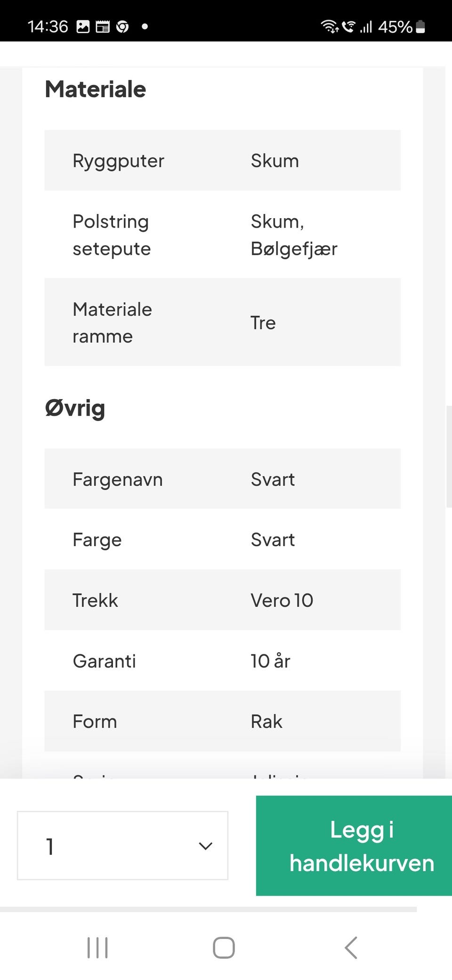Screen dimensions: 452x980
Task: Tap the Wi-Fi status icon
Action: click(329, 27)
